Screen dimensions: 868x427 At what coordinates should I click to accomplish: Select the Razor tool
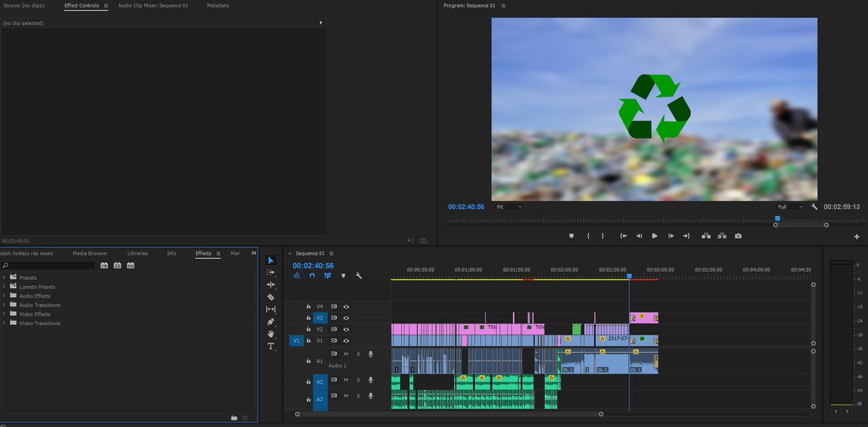click(x=271, y=297)
